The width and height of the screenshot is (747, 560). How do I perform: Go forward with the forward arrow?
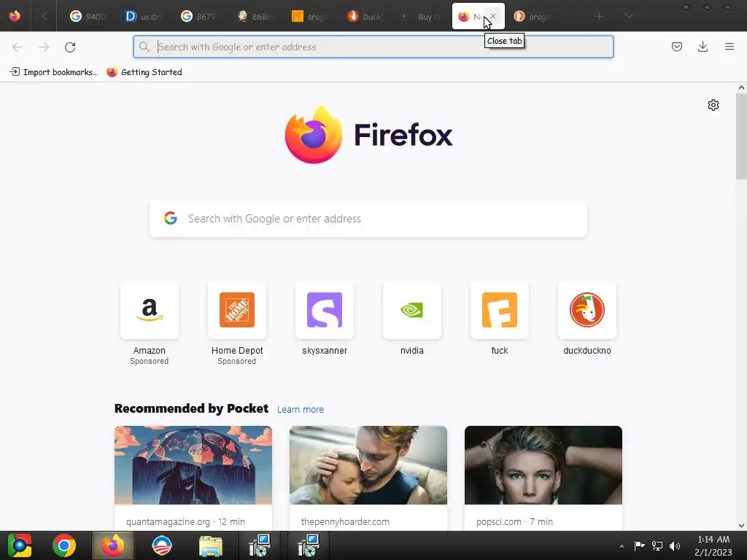(x=44, y=47)
